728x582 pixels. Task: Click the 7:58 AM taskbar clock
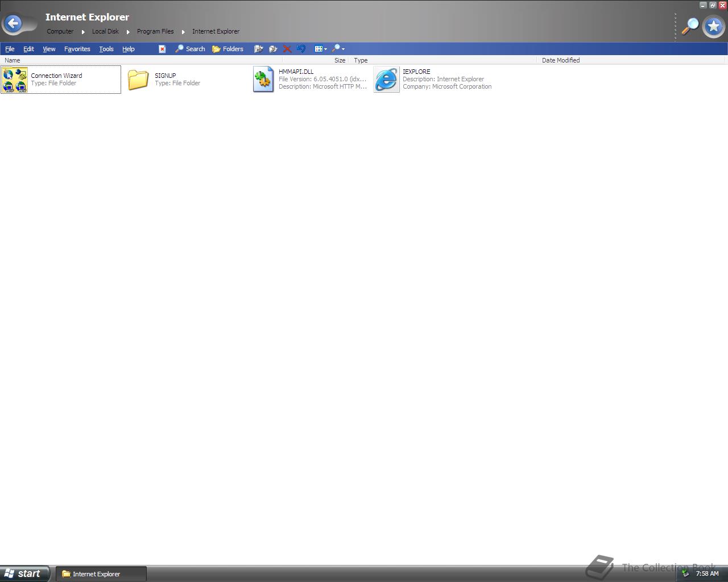point(707,573)
